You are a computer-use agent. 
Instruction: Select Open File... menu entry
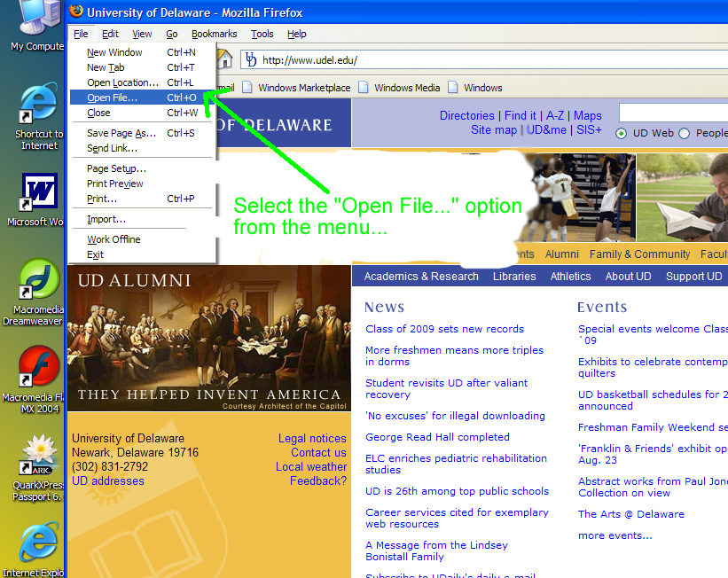(x=143, y=98)
